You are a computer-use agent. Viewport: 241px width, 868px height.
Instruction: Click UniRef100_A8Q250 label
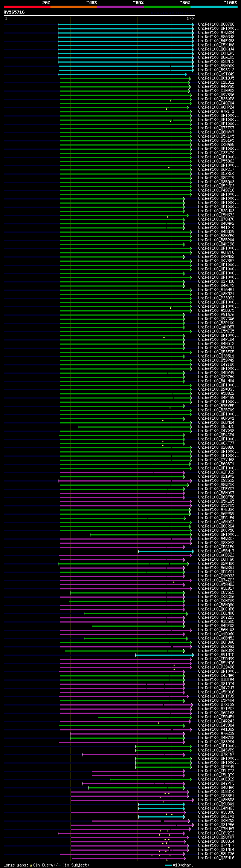click(x=216, y=485)
